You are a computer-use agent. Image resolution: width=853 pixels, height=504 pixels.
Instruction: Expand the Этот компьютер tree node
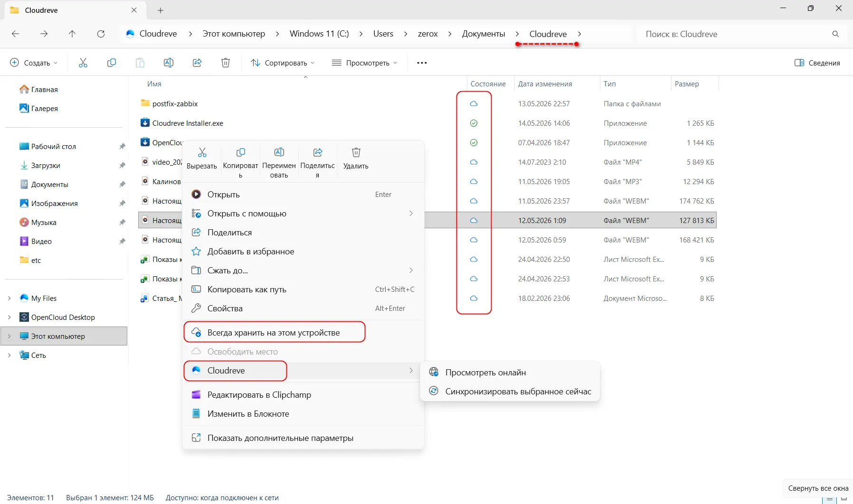[9, 336]
